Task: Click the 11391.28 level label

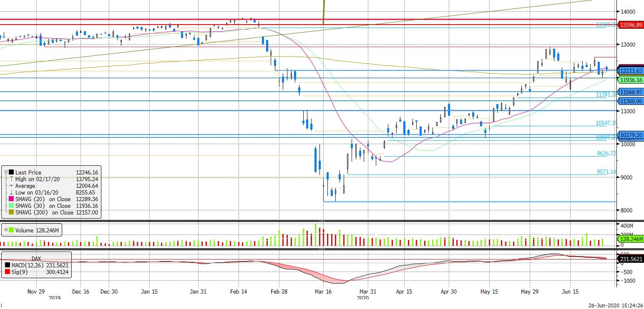Action: (x=606, y=95)
